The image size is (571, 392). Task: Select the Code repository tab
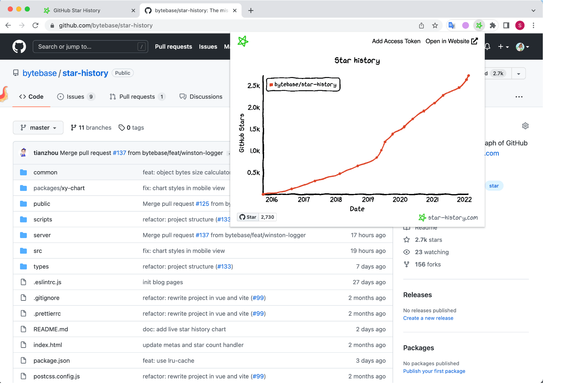point(31,97)
